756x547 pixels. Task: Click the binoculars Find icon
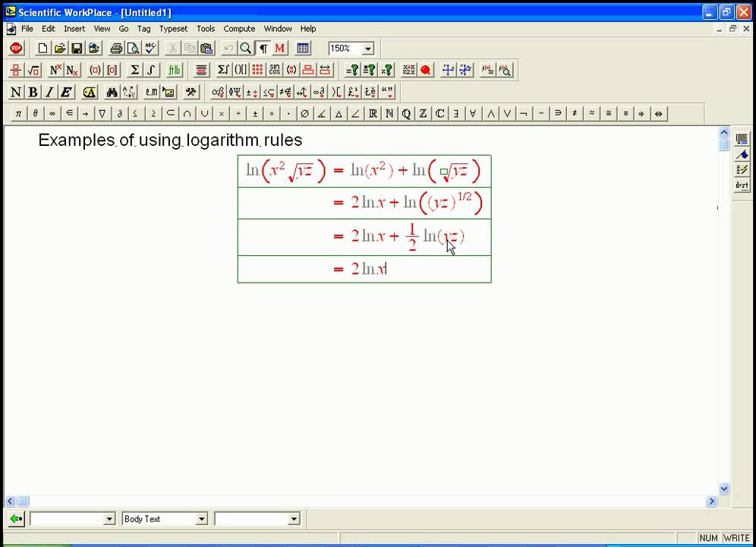pos(112,92)
